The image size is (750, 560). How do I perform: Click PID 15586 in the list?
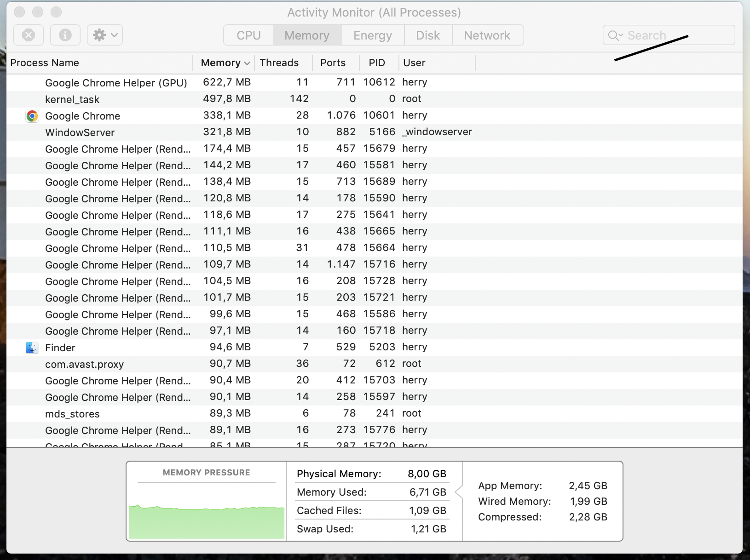379,314
